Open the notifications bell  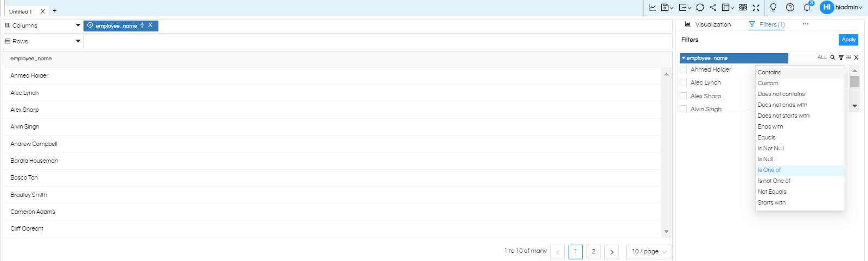point(807,8)
